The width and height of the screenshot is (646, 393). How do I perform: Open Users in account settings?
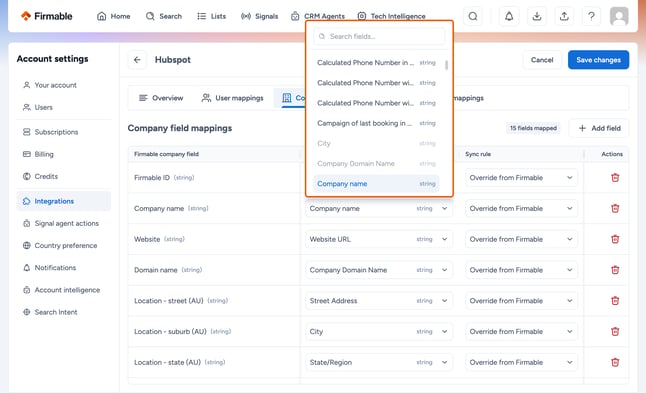pos(64,107)
